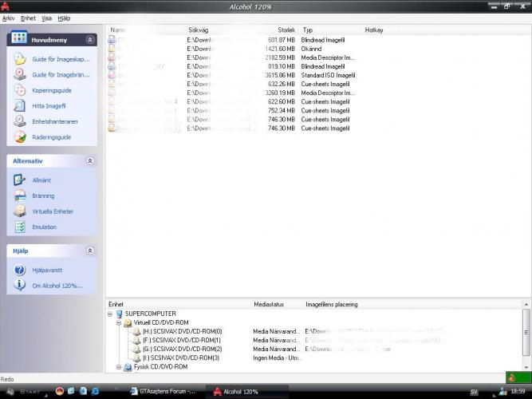
Task: Open the Virtuella Enheter icon
Action: (20, 211)
